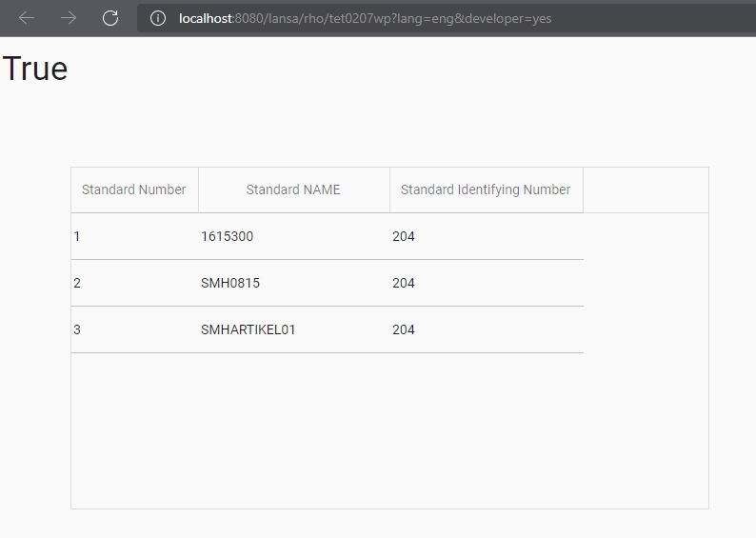Select the row named 1615300
This screenshot has height=538, width=756.
pyautogui.click(x=327, y=236)
